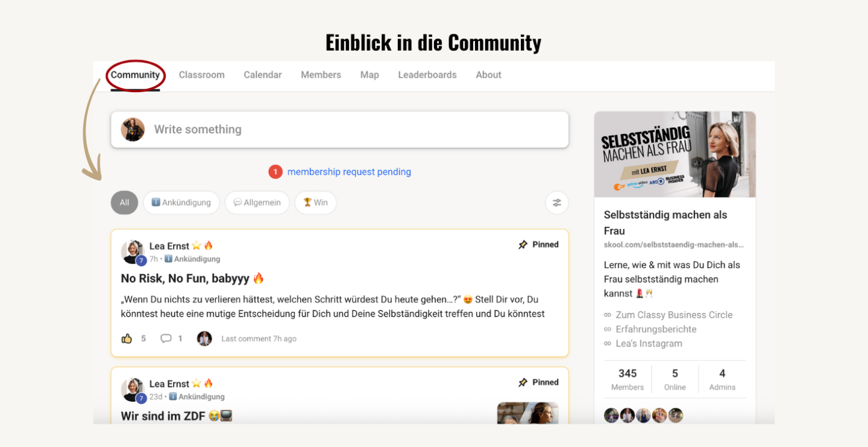
Task: Click the level 7 badge on ZDF post
Action: (141, 399)
